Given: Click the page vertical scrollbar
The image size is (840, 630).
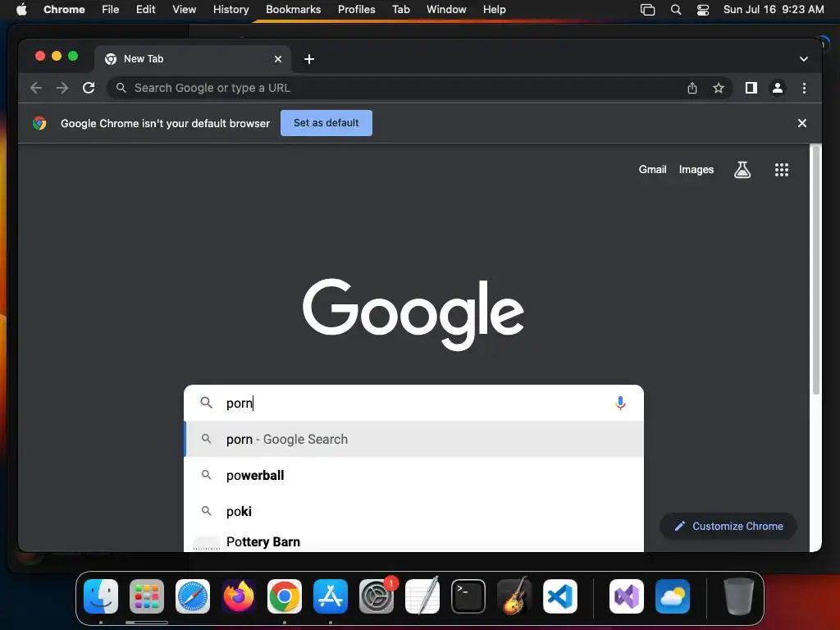Looking at the screenshot, I should (816, 270).
